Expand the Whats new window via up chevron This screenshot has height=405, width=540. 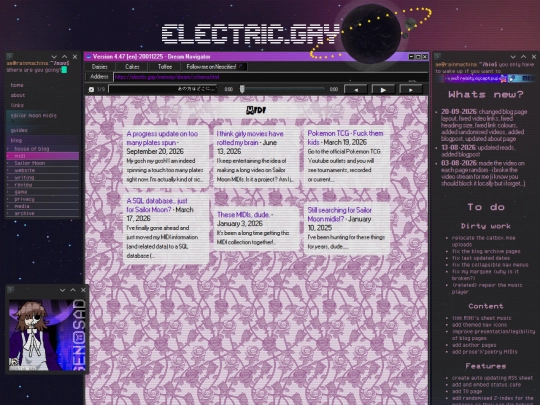pos(523,56)
